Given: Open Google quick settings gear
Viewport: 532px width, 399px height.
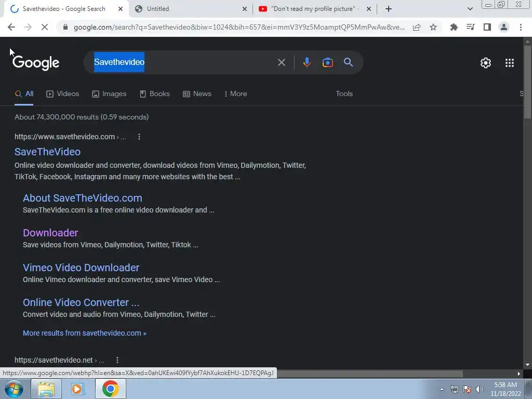Looking at the screenshot, I should (486, 63).
